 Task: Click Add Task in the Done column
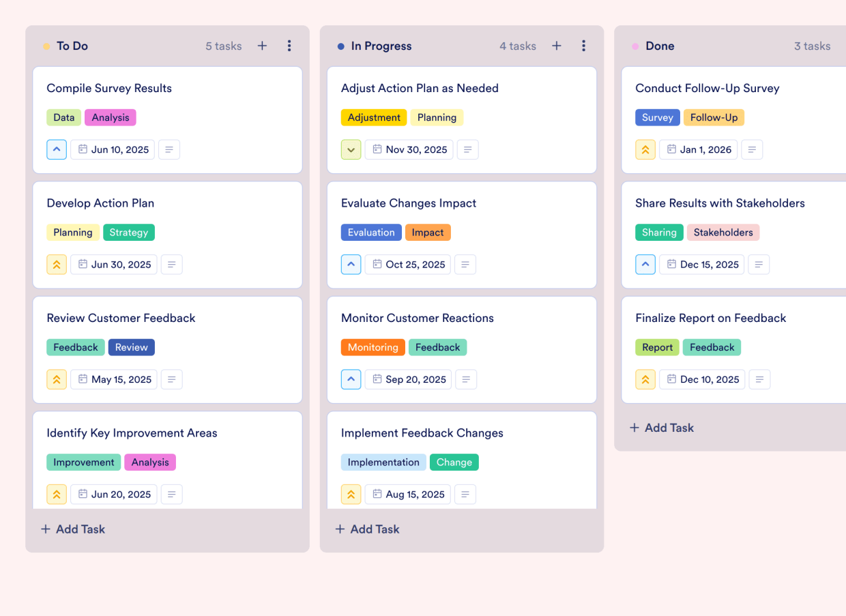click(x=661, y=428)
